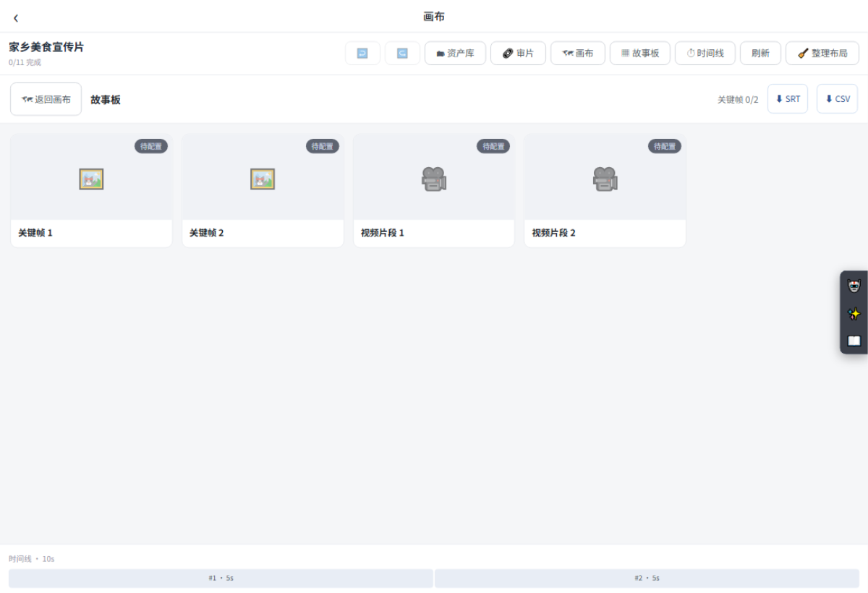
Task: Click the 待配置 badge on 视频片段 2
Action: [x=665, y=146]
